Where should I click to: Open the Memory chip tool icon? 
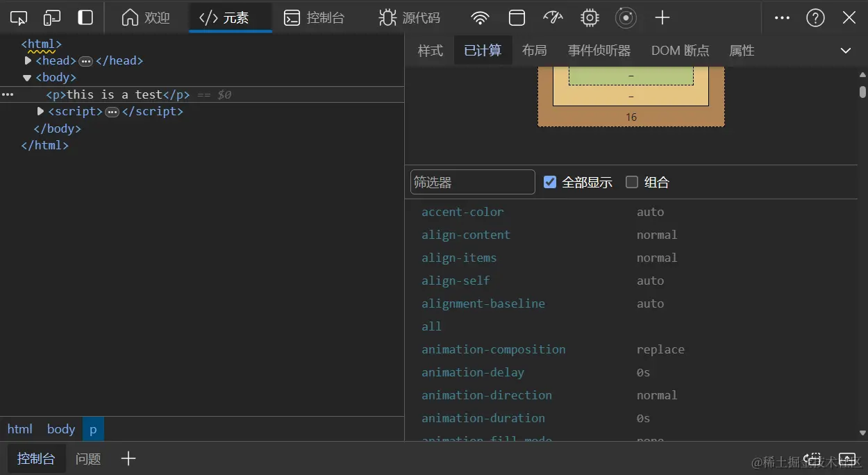(x=590, y=17)
